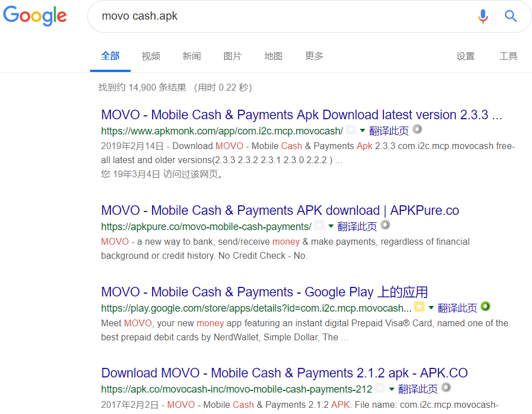Screen dimensions: 532x414
Task: Click 翻译此页 for the apkpure.co result
Action: 357,226
